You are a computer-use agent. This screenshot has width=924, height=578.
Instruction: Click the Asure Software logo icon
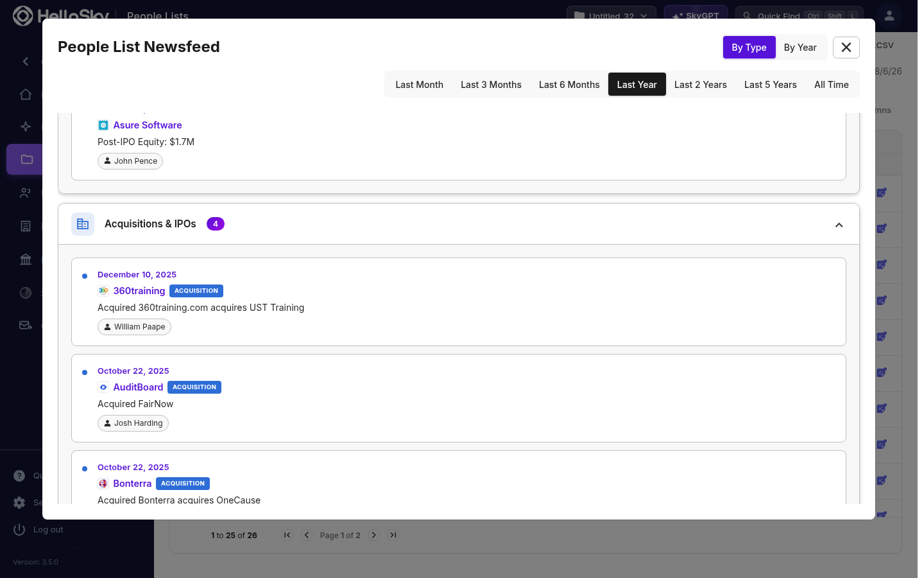(x=103, y=125)
